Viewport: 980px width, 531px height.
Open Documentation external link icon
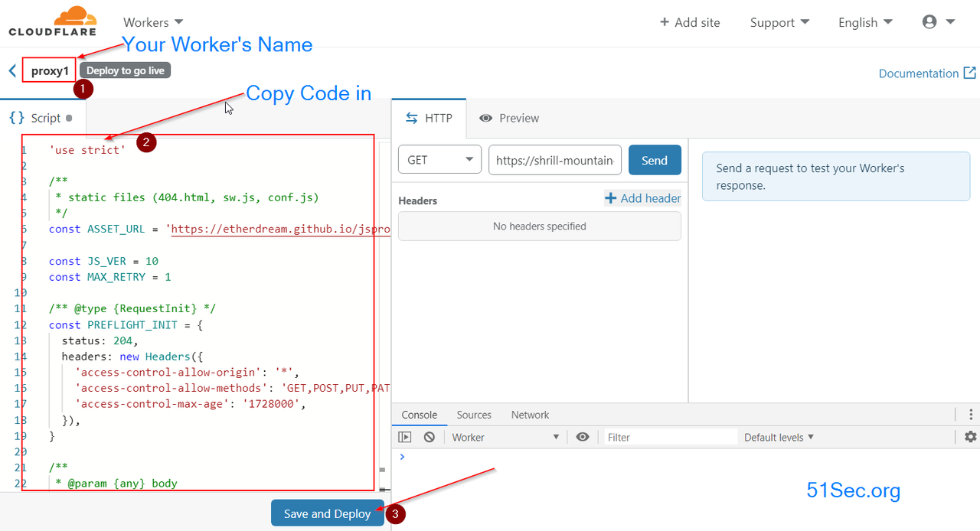tap(969, 73)
